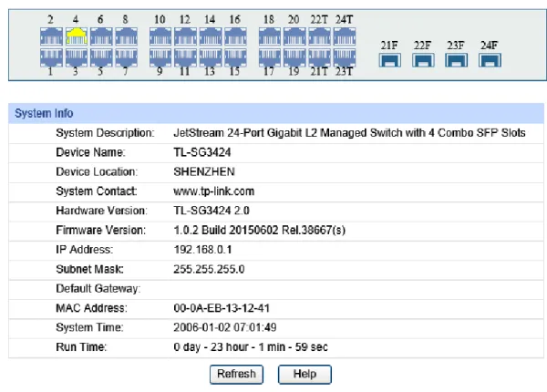Select port 8 icon
547x392 pixels.
[x=127, y=36]
